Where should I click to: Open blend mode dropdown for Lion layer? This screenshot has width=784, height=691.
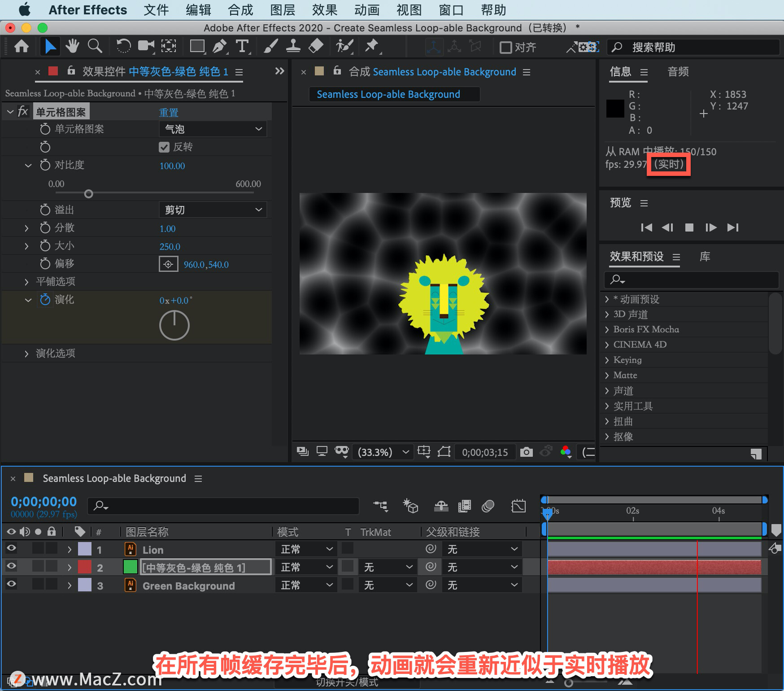pos(306,549)
